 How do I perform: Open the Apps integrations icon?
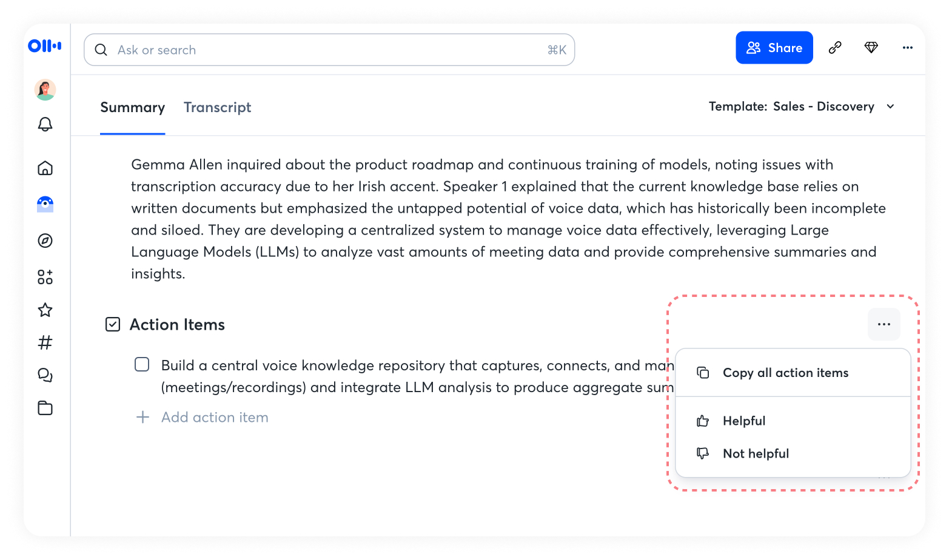(x=45, y=277)
